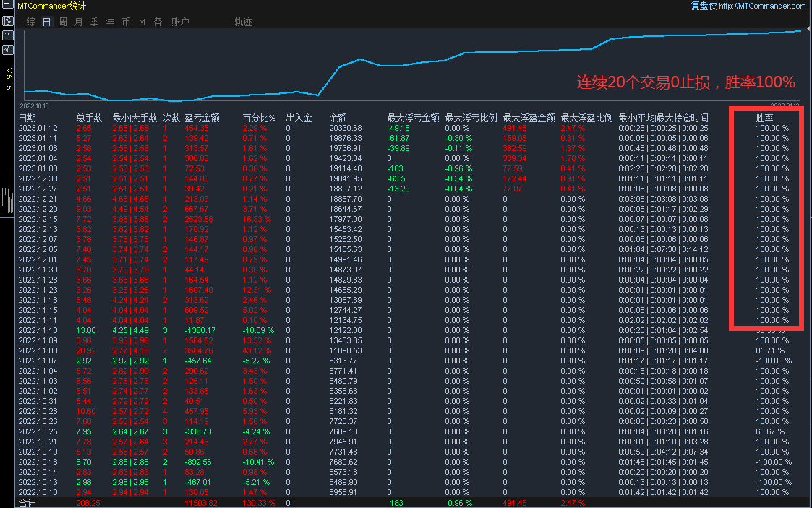Switch to the 账户 account tab
This screenshot has width=812, height=508.
tap(180, 22)
